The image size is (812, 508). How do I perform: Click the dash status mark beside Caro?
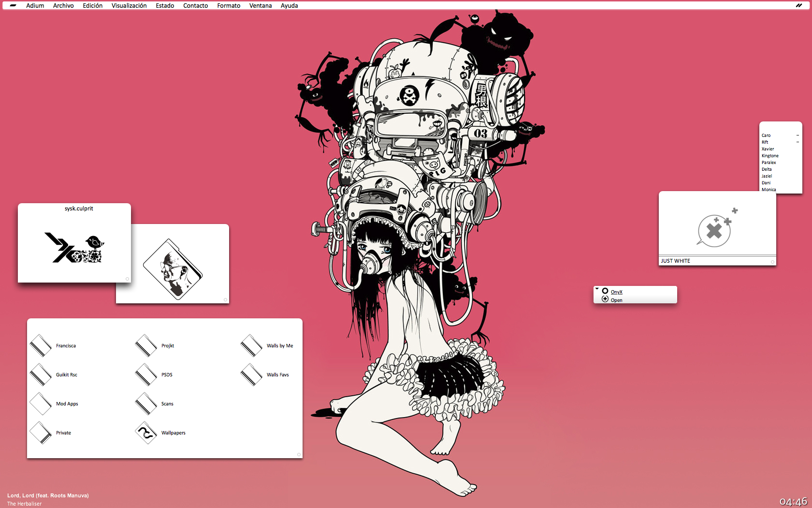click(797, 135)
